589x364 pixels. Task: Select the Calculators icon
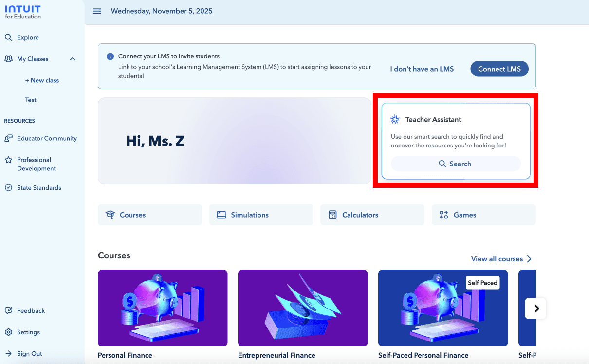pos(333,214)
